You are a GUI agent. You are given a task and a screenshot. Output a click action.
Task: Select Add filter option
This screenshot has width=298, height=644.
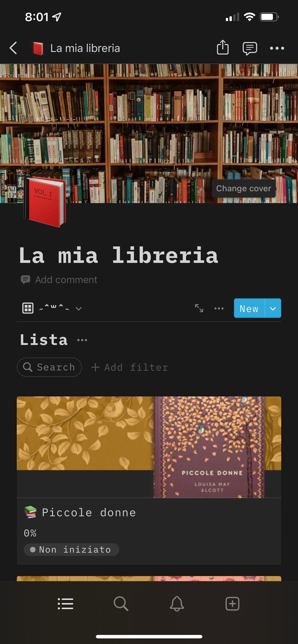[130, 367]
